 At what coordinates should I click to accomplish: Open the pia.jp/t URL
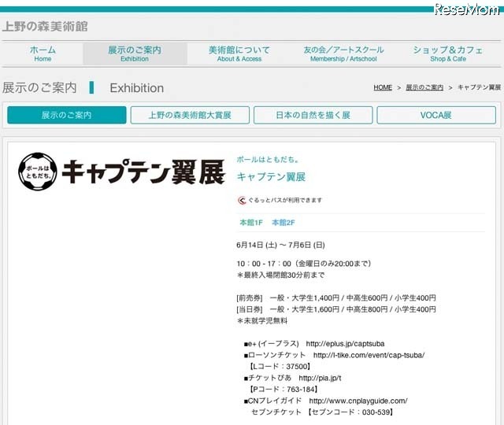pyautogui.click(x=321, y=378)
